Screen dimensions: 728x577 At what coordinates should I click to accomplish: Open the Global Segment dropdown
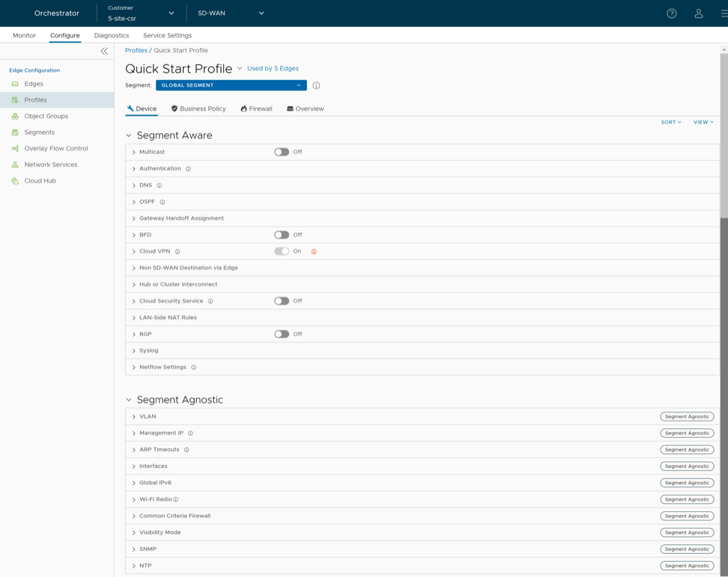(231, 85)
